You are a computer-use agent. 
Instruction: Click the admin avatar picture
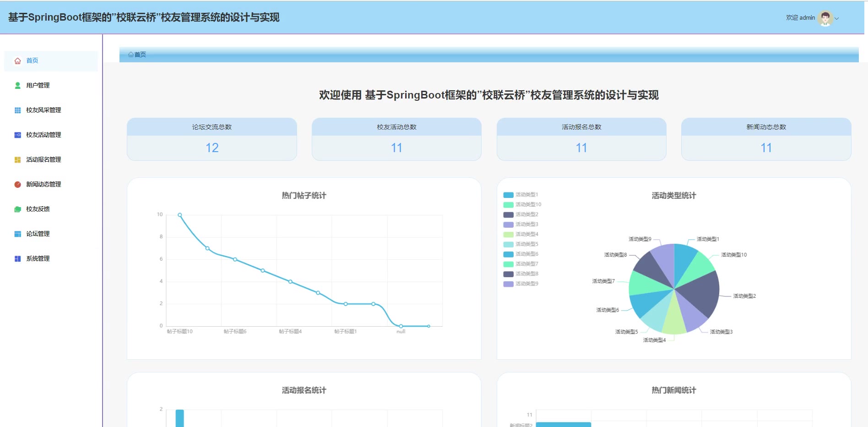point(825,18)
